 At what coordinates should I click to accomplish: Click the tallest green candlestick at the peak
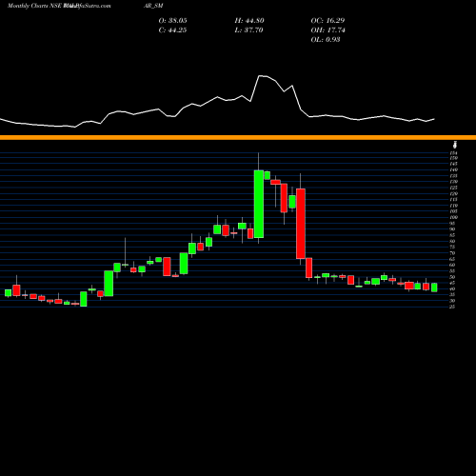[x=259, y=204]
